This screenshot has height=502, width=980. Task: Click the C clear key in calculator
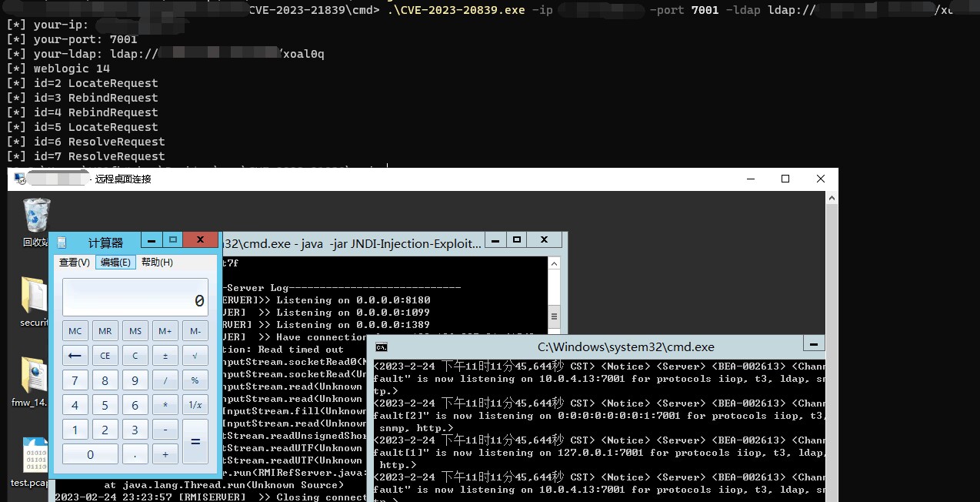(135, 356)
